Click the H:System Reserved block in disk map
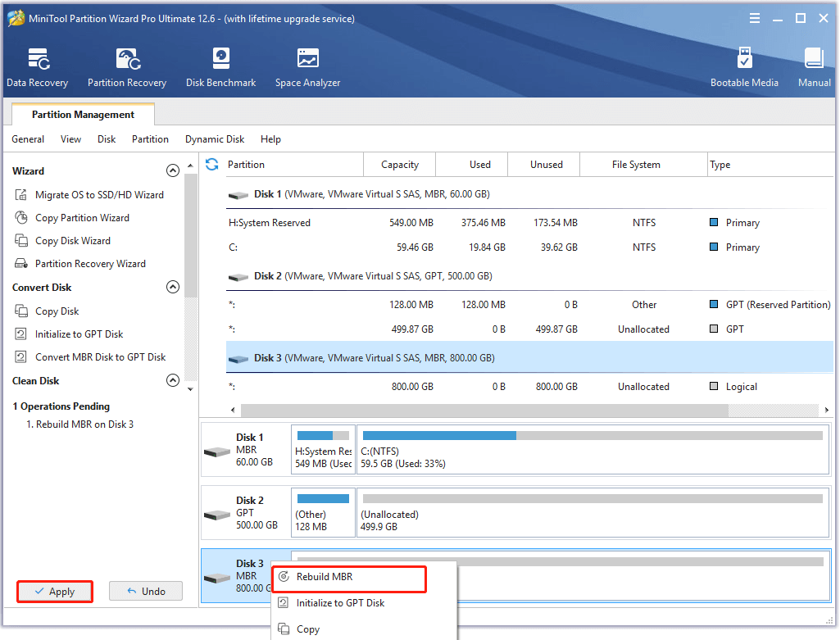The height and width of the screenshot is (640, 840). (x=323, y=449)
